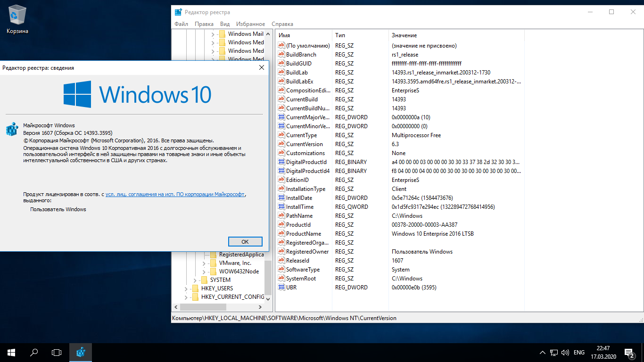Click the string icon beside ProductName
The width and height of the screenshot is (644, 362).
click(281, 234)
